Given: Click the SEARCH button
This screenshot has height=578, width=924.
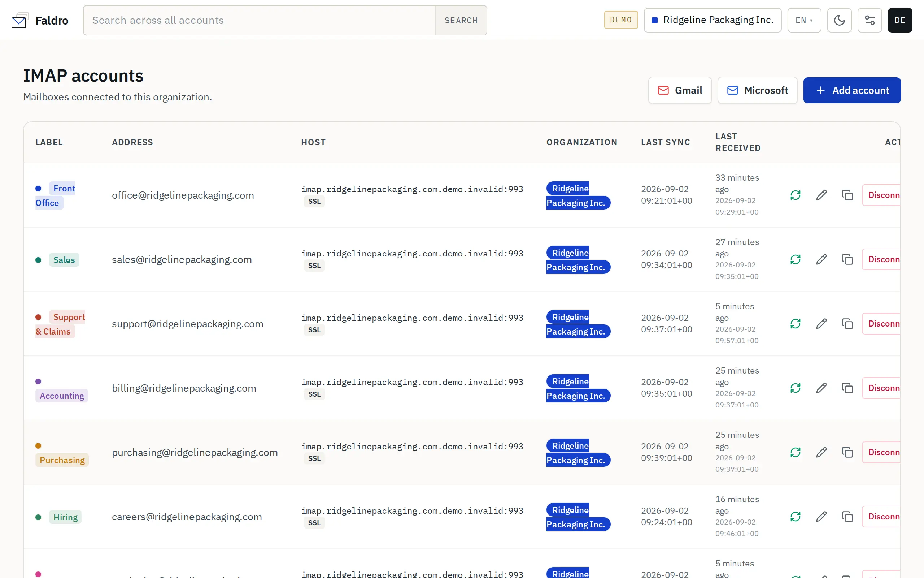Looking at the screenshot, I should (x=461, y=20).
